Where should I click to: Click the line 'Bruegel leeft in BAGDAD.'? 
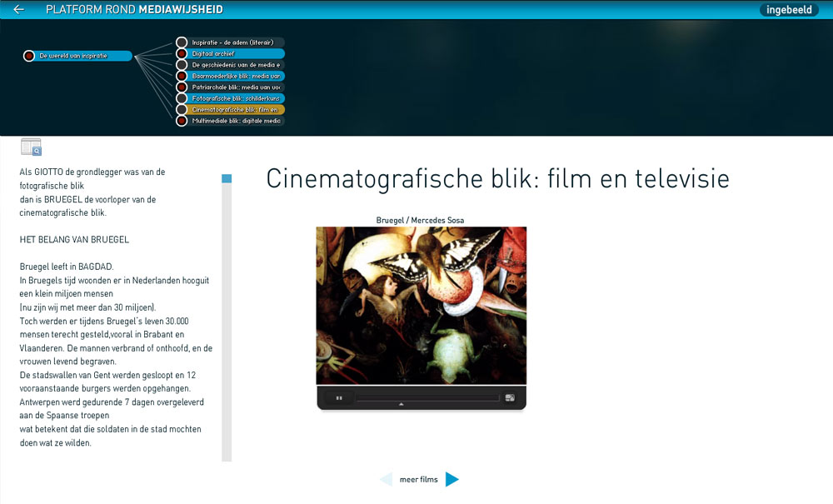tap(67, 267)
